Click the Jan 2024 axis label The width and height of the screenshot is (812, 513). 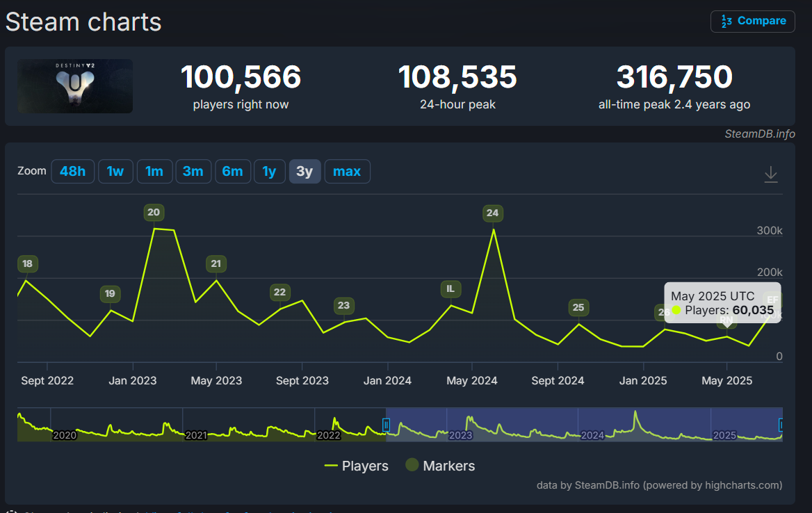(x=387, y=380)
